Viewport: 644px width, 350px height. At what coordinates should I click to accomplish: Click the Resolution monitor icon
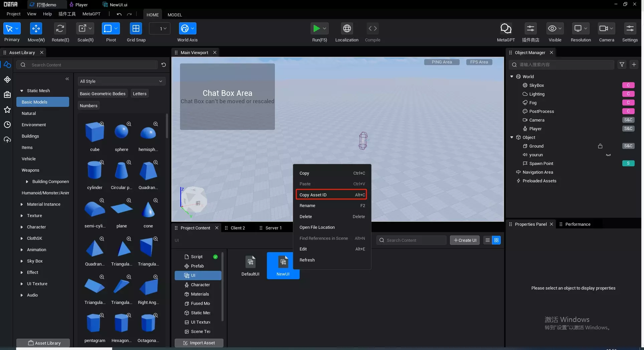coord(578,28)
